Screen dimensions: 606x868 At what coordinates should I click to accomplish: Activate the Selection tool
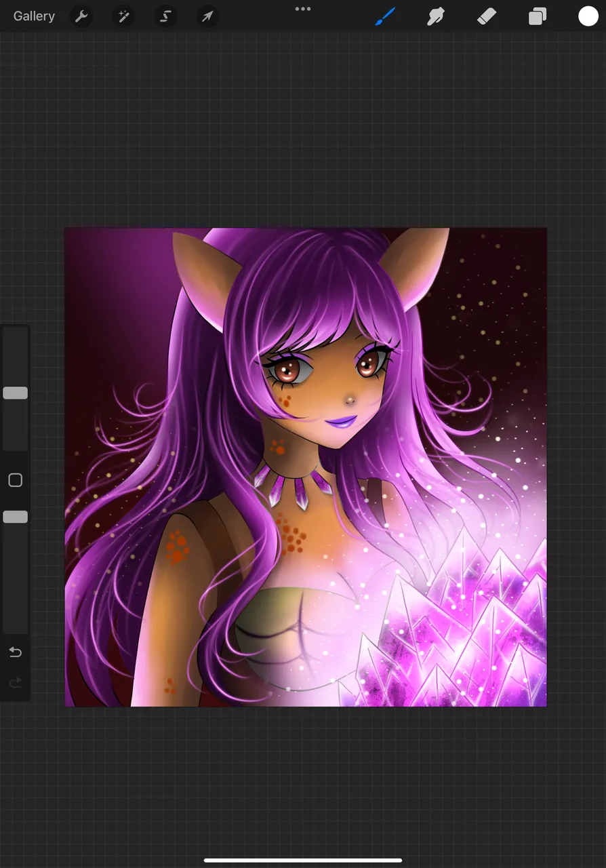pyautogui.click(x=165, y=16)
